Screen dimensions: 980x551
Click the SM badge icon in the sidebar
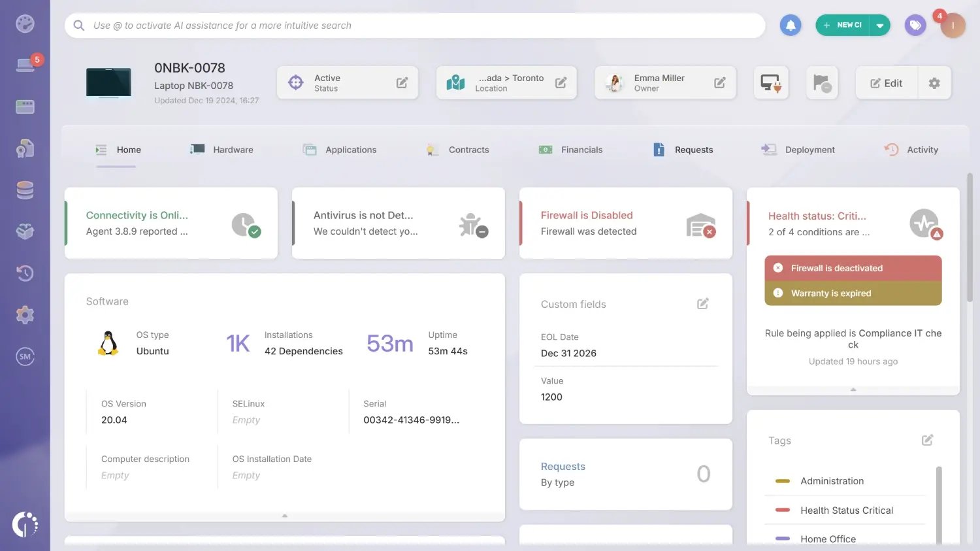click(x=25, y=356)
